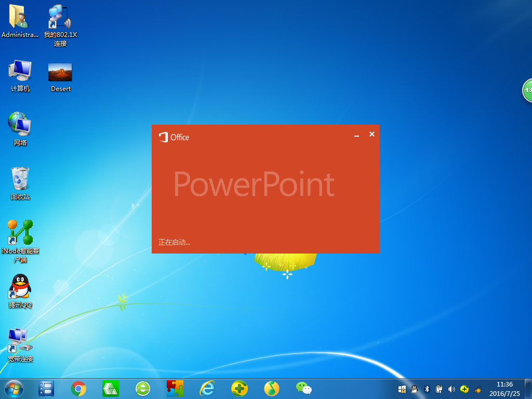Open the 360 security plus icon in taskbar
Viewport: 532px width, 399px height.
coord(240,389)
